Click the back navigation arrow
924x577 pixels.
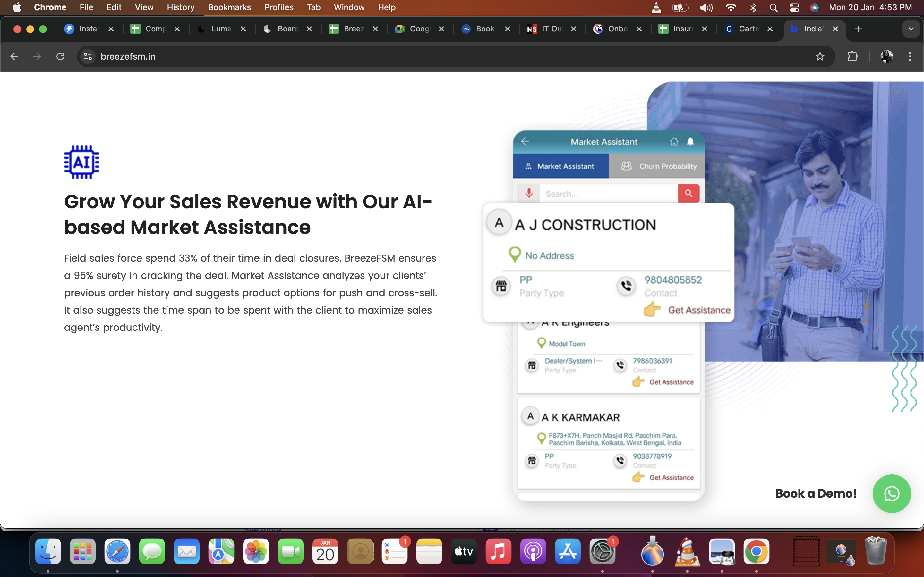click(14, 56)
